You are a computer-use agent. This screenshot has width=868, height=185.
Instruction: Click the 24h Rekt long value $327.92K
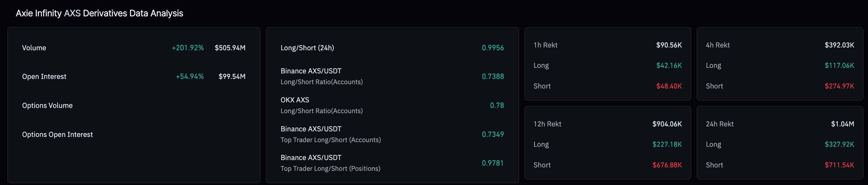click(839, 145)
